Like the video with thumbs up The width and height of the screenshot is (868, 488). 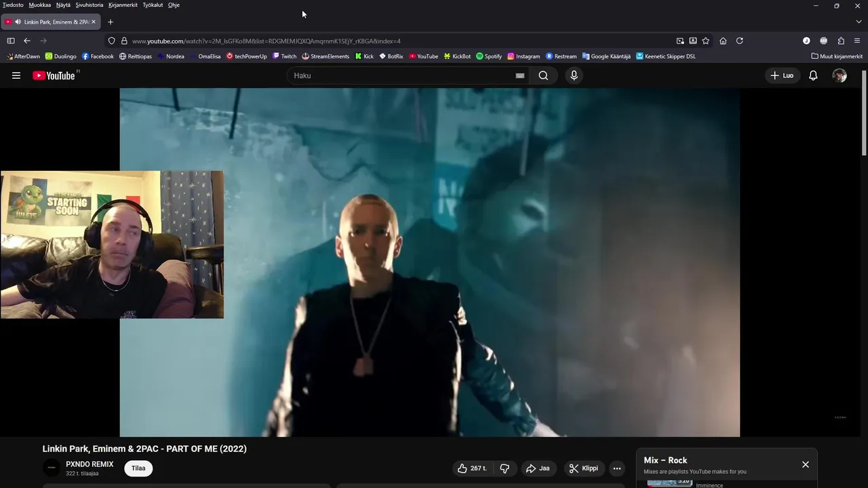(x=471, y=468)
